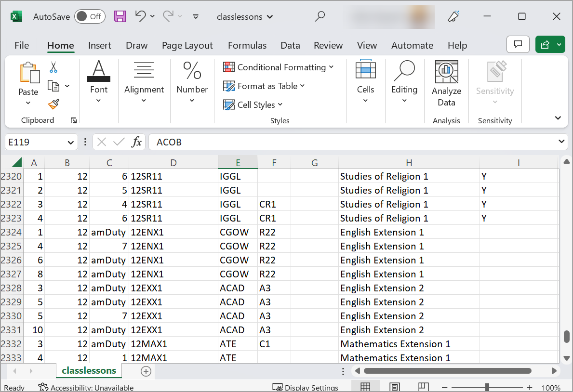Open the Comments speech bubble icon
This screenshot has width=573, height=392.
pos(518,45)
